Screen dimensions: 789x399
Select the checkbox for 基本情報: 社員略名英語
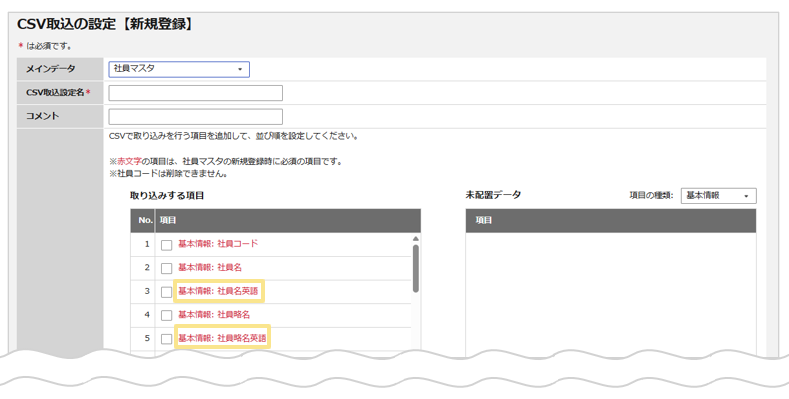coord(167,339)
